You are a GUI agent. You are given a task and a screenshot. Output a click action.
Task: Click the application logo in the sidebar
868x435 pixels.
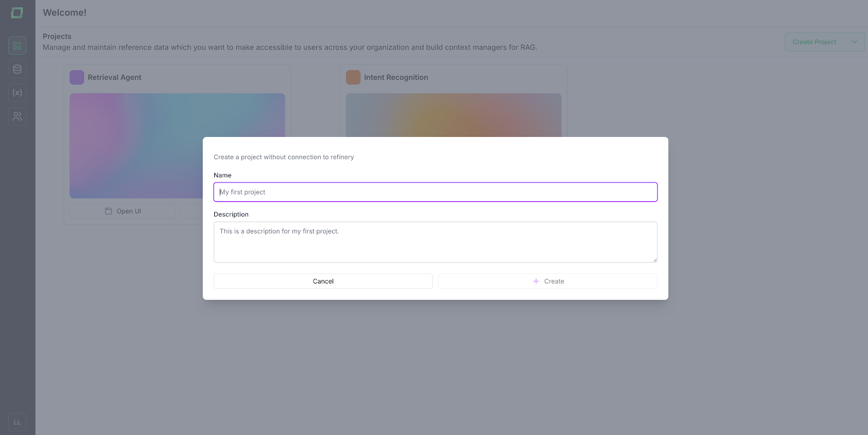pyautogui.click(x=17, y=12)
